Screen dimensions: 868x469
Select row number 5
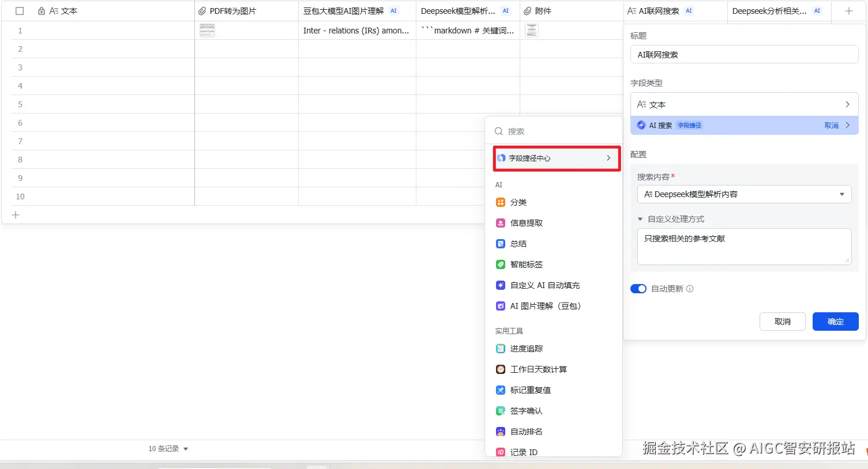click(x=20, y=104)
